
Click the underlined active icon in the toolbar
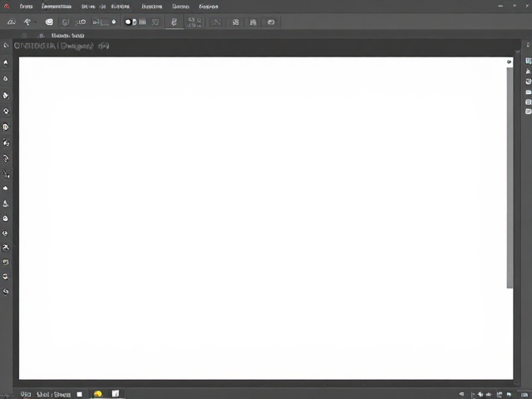tap(174, 22)
